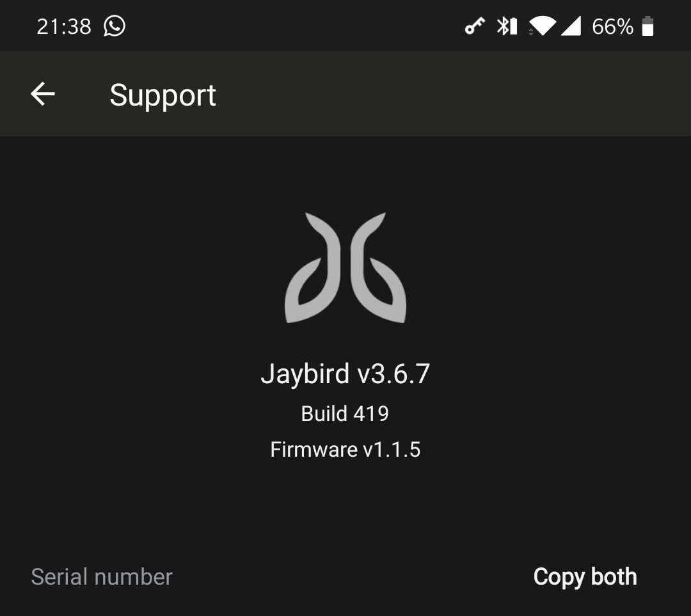Image resolution: width=691 pixels, height=616 pixels.
Task: Click the Bluetooth symbol in status bar
Action: (x=502, y=26)
